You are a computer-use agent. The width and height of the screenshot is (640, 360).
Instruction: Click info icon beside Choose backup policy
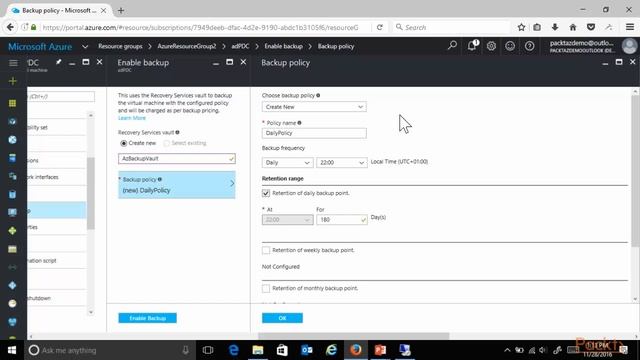318,95
